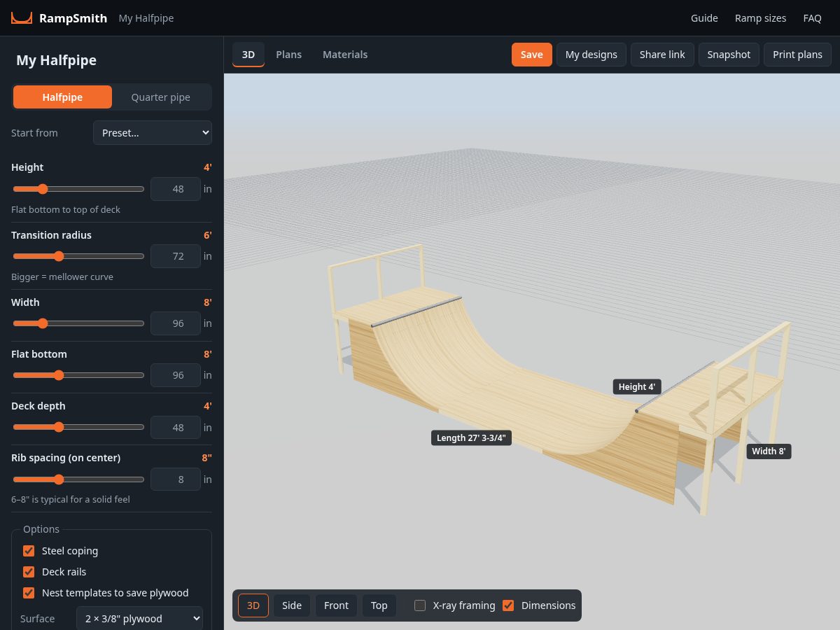840x630 pixels.
Task: Adjust the Height slider
Action: (78, 189)
